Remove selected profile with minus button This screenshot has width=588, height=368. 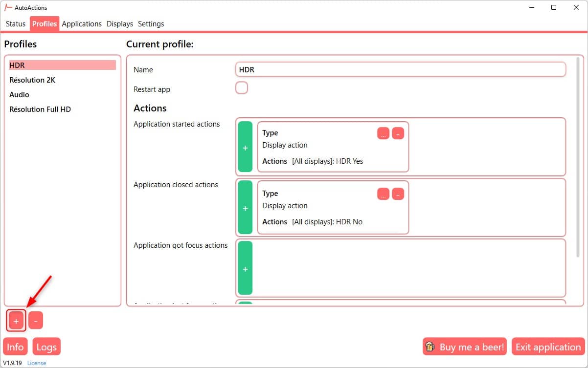click(x=36, y=321)
